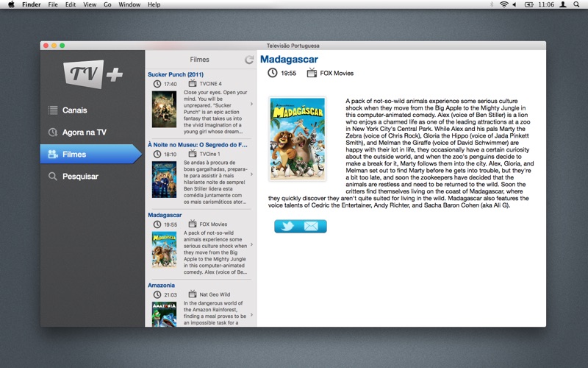Open the Window menu
Screen dimensions: 588x368
coord(129,4)
